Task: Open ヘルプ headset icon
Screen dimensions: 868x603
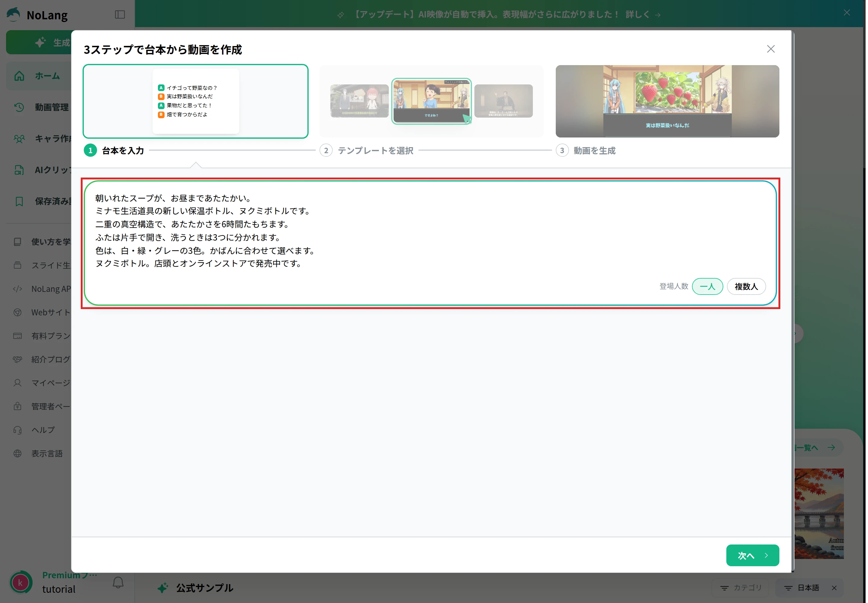Action: tap(18, 430)
